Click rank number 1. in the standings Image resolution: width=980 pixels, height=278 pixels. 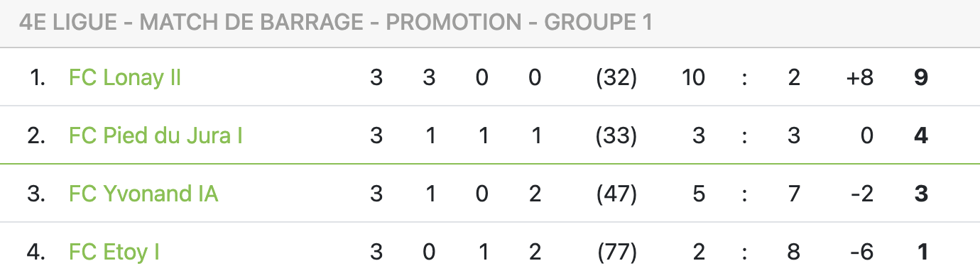pos(38,77)
